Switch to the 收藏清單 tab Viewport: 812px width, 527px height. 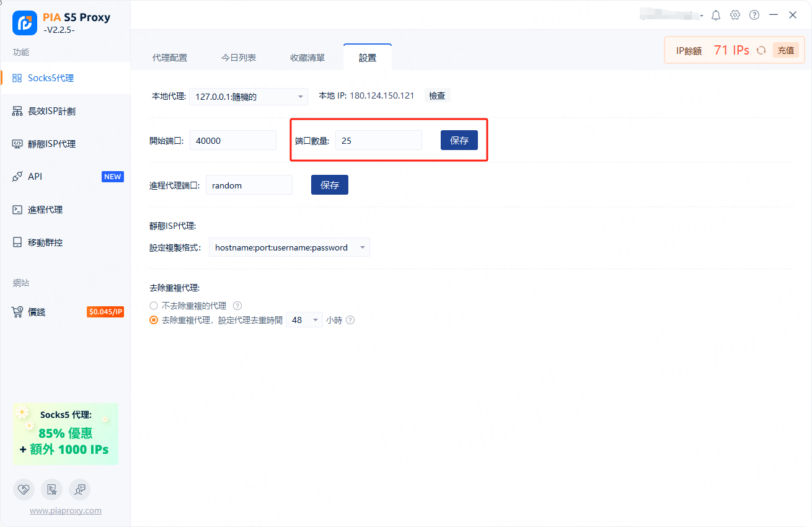[x=307, y=58]
